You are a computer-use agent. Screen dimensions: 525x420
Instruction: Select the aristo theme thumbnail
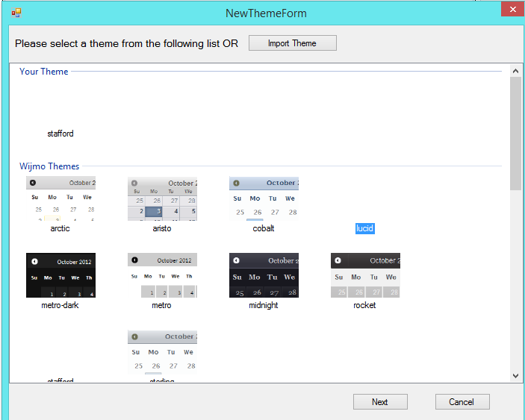[162, 198]
